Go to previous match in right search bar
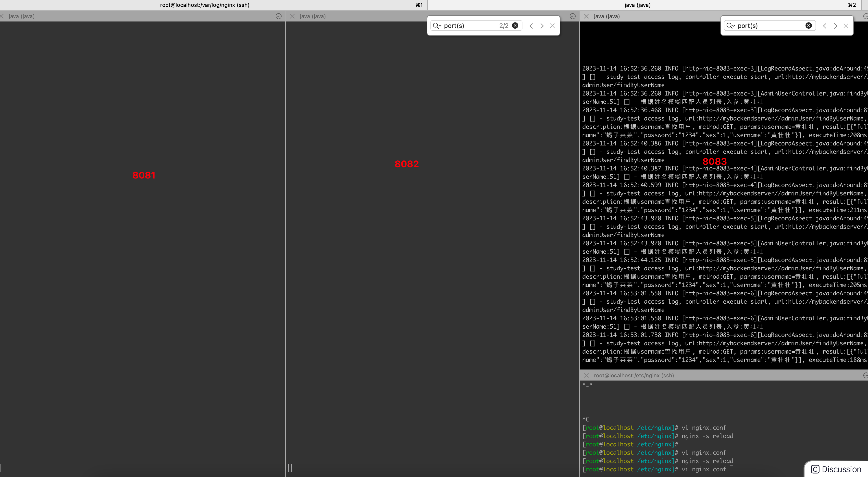This screenshot has height=477, width=868. coord(825,26)
